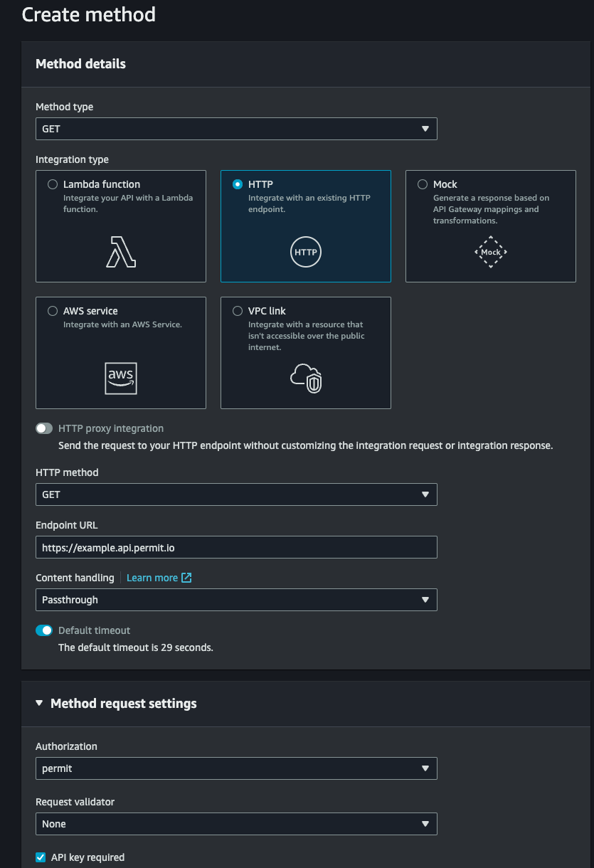This screenshot has width=594, height=868.
Task: Open the HTTP method dropdown
Action: [236, 494]
